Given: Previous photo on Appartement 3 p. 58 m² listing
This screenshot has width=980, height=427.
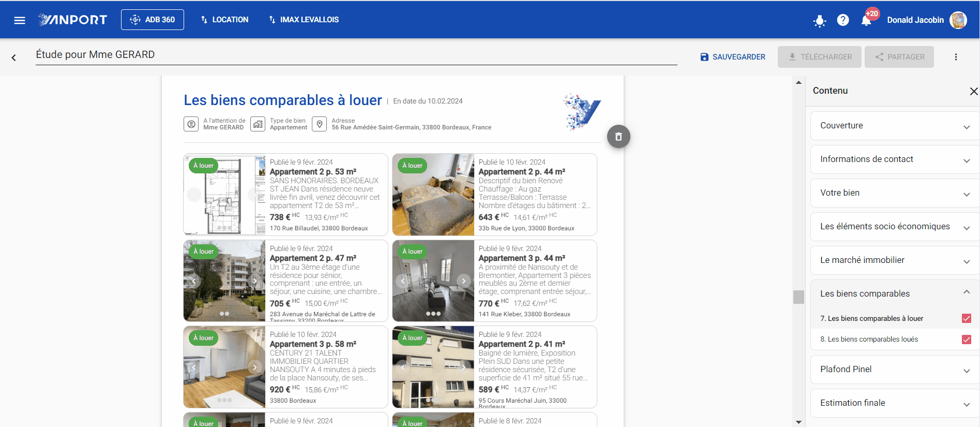Looking at the screenshot, I should click(x=194, y=367).
